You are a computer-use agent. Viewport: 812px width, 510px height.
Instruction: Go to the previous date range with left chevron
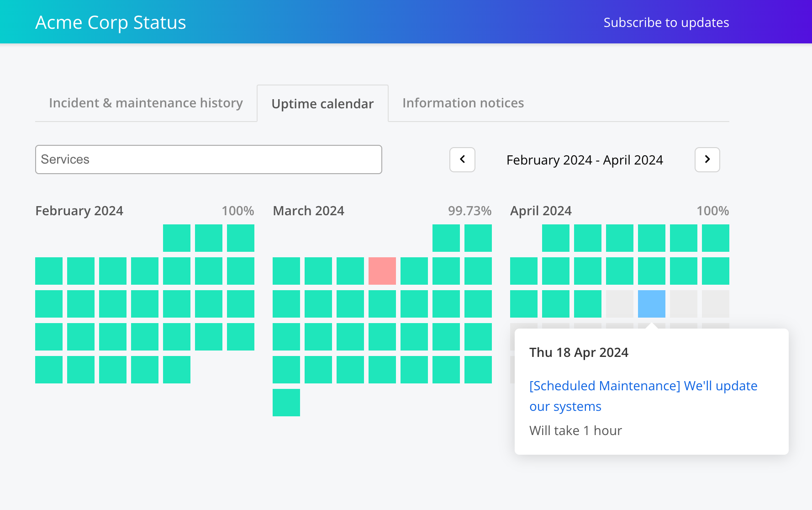(x=462, y=159)
